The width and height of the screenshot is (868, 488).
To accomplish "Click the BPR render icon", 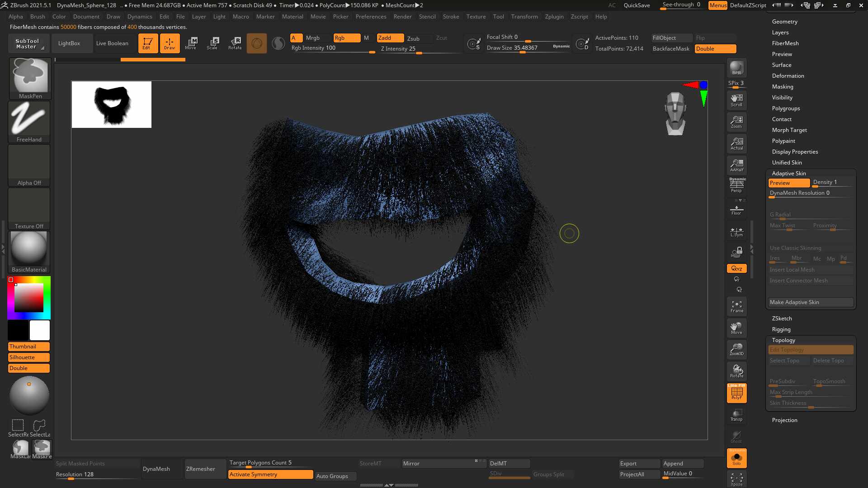I will 736,68.
